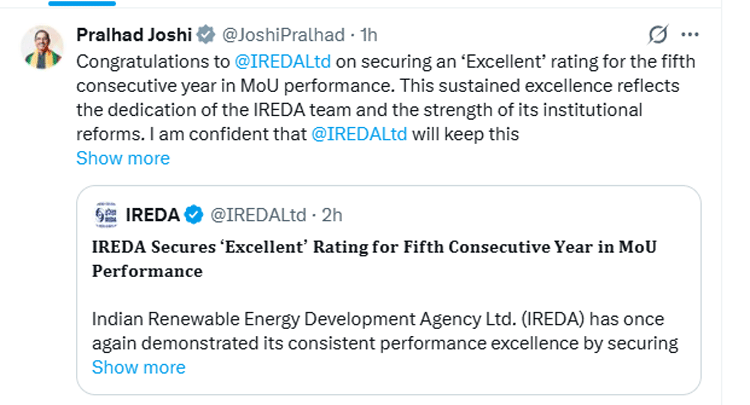750x405 pixels.
Task: Open the IREDA display name in the quote
Action: [152, 214]
